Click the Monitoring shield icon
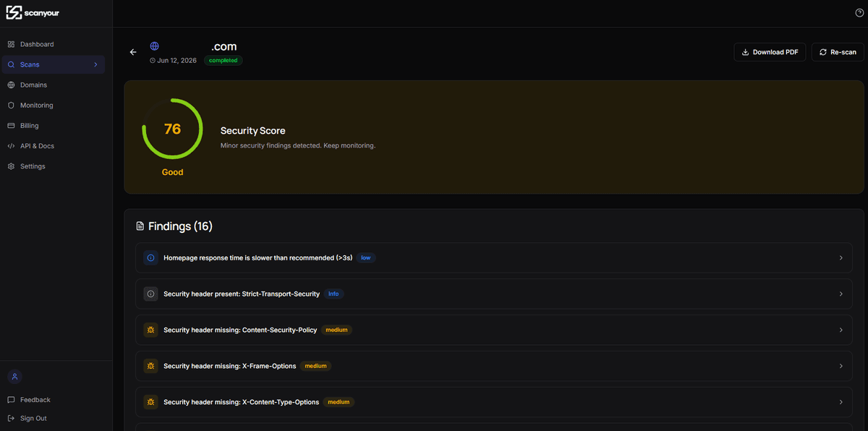This screenshot has height=431, width=868. coord(11,105)
